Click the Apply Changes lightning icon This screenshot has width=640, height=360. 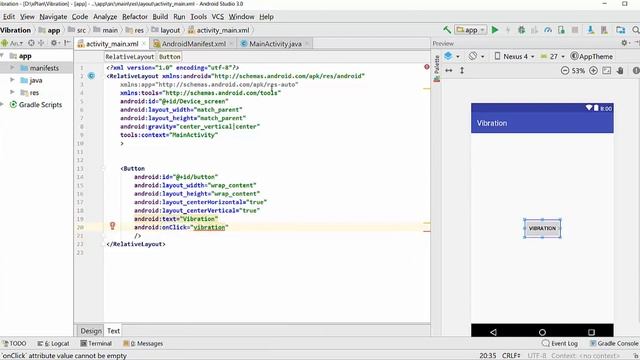pos(508,30)
